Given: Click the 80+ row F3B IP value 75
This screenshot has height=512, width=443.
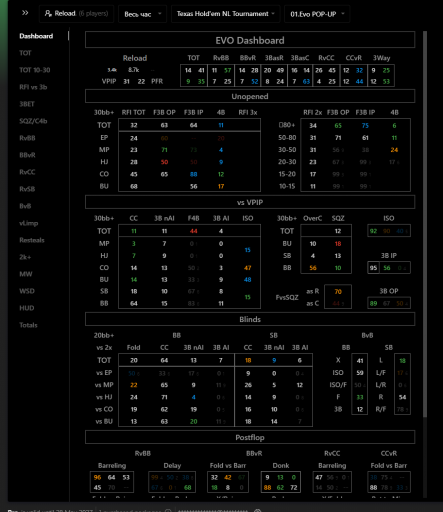Looking at the screenshot, I should [x=365, y=126].
